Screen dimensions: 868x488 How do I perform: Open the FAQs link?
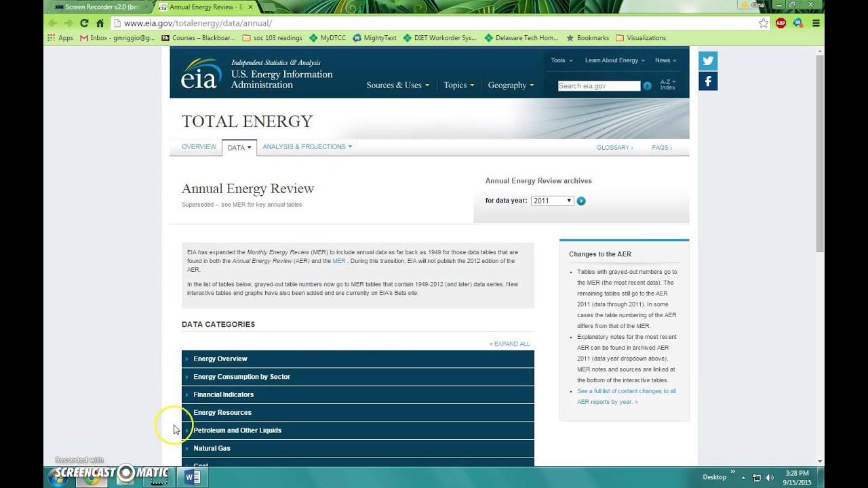662,148
